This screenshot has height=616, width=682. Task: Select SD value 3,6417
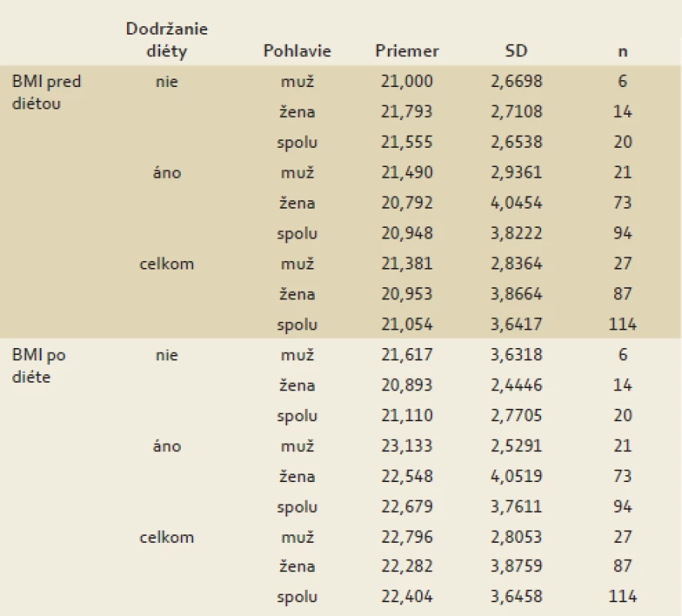[x=517, y=324]
